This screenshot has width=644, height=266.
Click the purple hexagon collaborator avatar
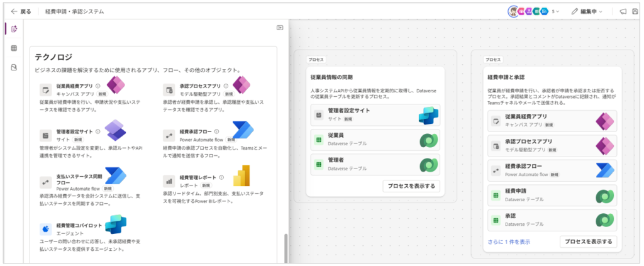click(x=529, y=11)
